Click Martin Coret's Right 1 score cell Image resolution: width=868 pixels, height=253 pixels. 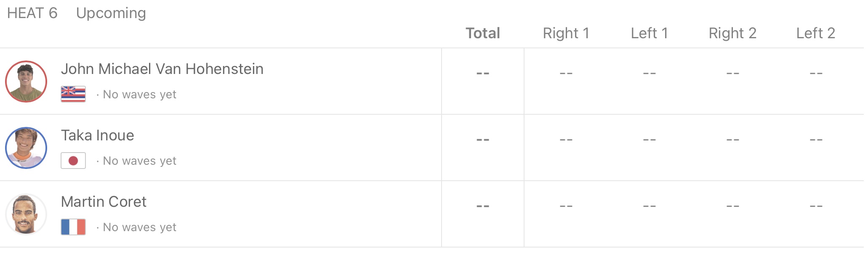[566, 206]
